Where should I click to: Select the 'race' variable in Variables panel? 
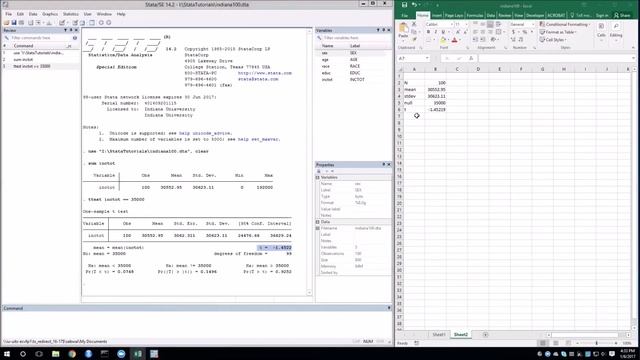click(x=353, y=66)
